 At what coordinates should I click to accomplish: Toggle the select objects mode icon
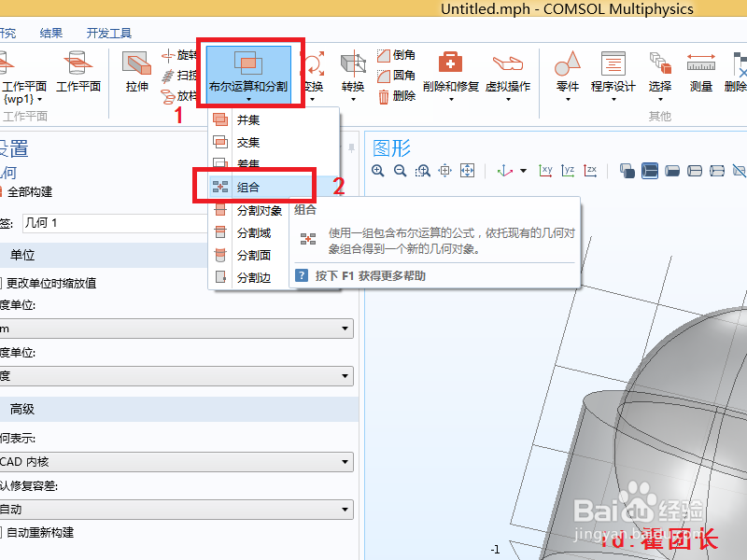(627, 171)
